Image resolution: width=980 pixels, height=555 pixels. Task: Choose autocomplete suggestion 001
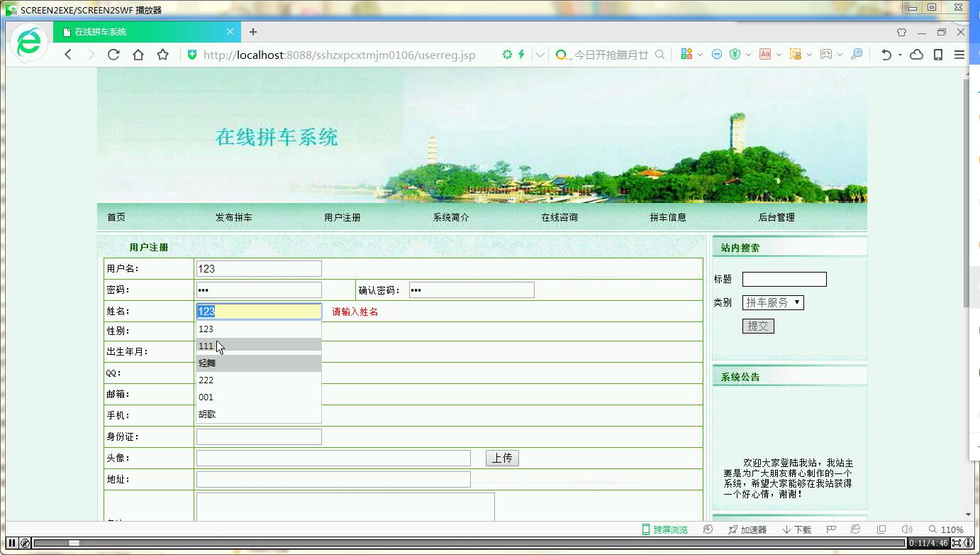coord(259,397)
